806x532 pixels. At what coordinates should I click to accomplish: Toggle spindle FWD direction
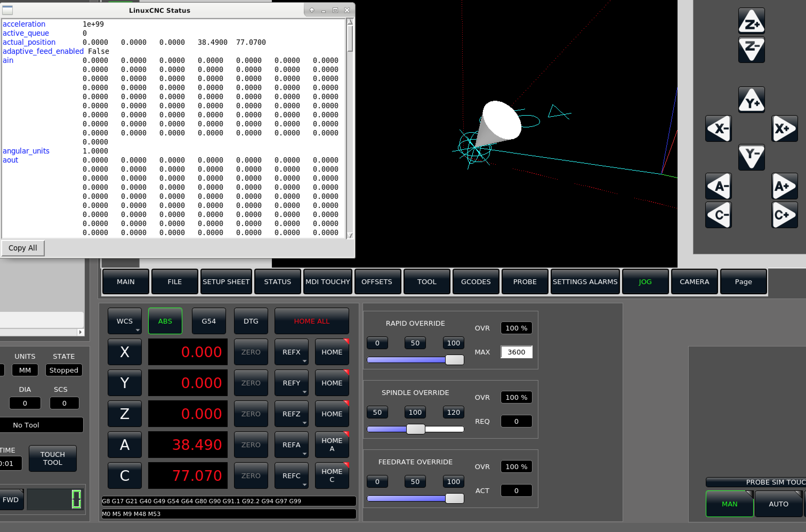coord(11,499)
